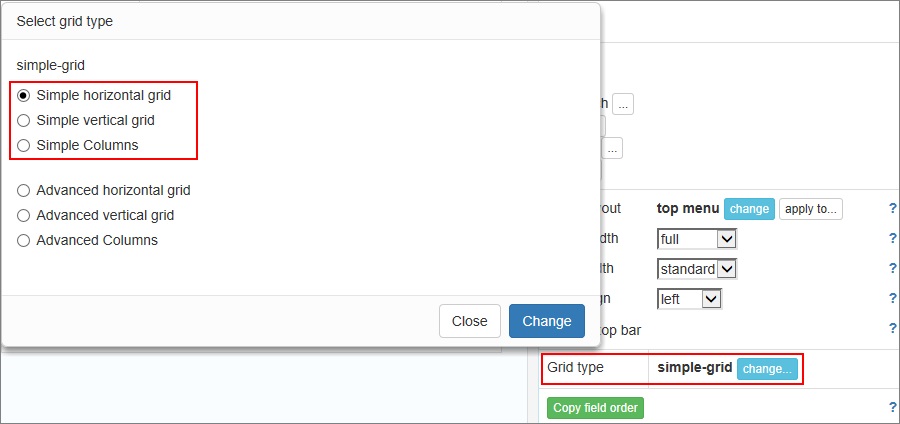Choose Advanced vertical grid radio button

[24, 216]
